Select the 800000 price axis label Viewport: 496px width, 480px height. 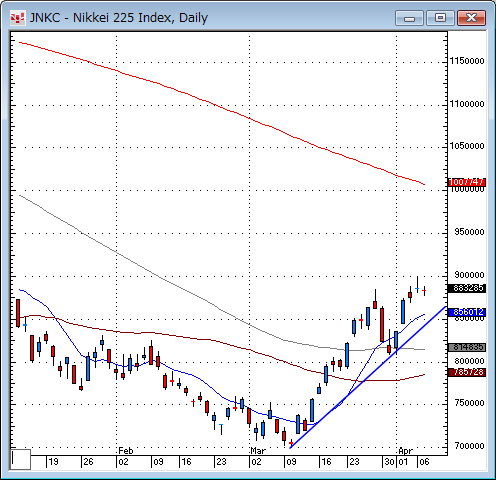point(469,361)
